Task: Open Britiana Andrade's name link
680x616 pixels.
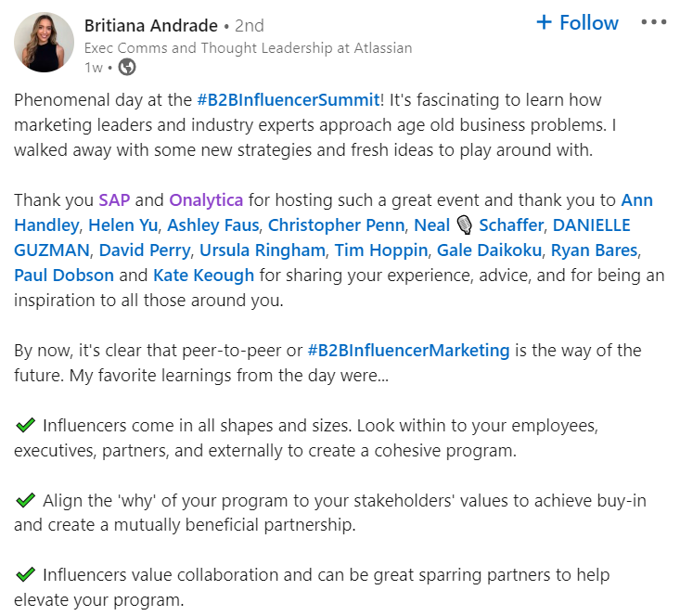Action: tap(150, 25)
